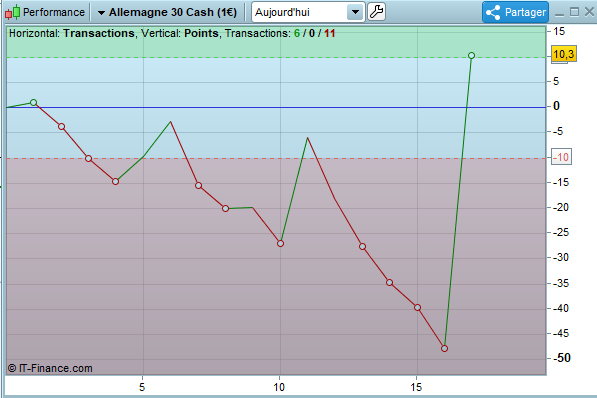Click the lowest red data point near -48

(444, 348)
